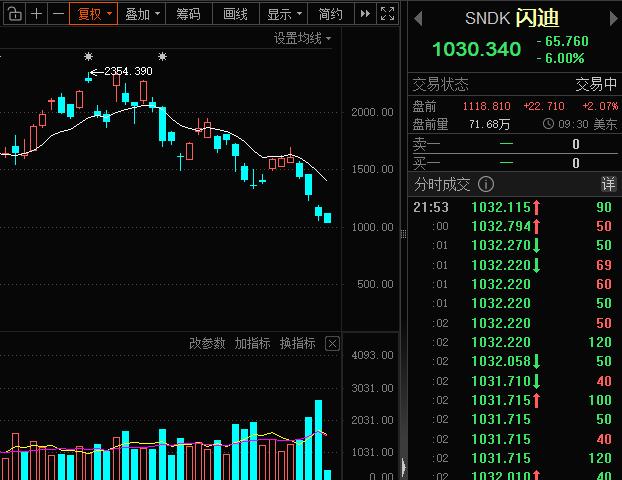Screen dimensions: 622x480
Task: Zoom out chart with minus button
Action: pos(58,14)
